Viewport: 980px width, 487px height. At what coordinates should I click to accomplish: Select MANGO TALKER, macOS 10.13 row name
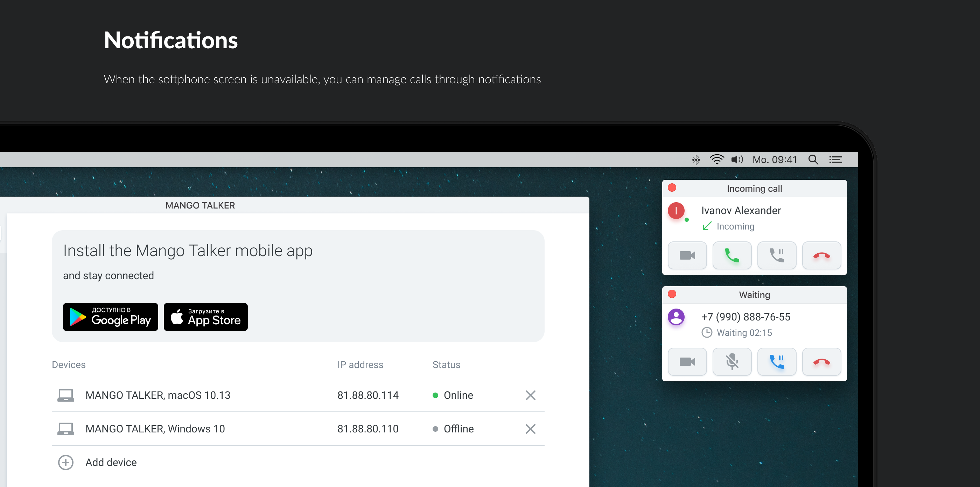tap(158, 395)
